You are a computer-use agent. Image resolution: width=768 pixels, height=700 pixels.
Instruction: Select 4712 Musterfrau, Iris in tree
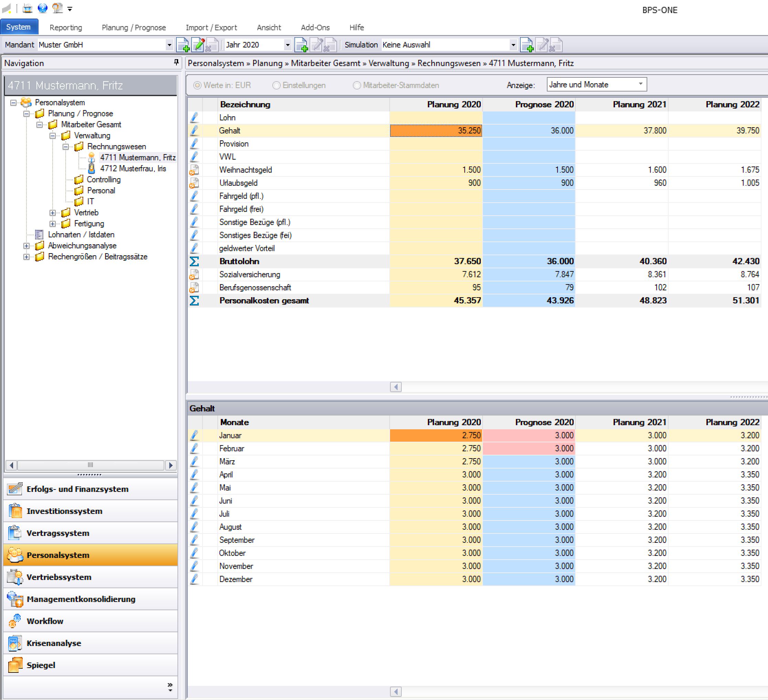[x=133, y=169]
